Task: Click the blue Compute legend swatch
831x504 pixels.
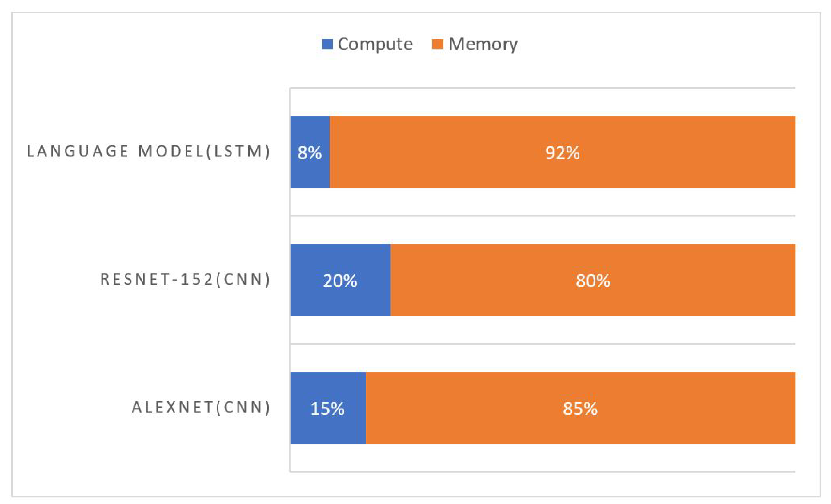Action: [x=327, y=44]
